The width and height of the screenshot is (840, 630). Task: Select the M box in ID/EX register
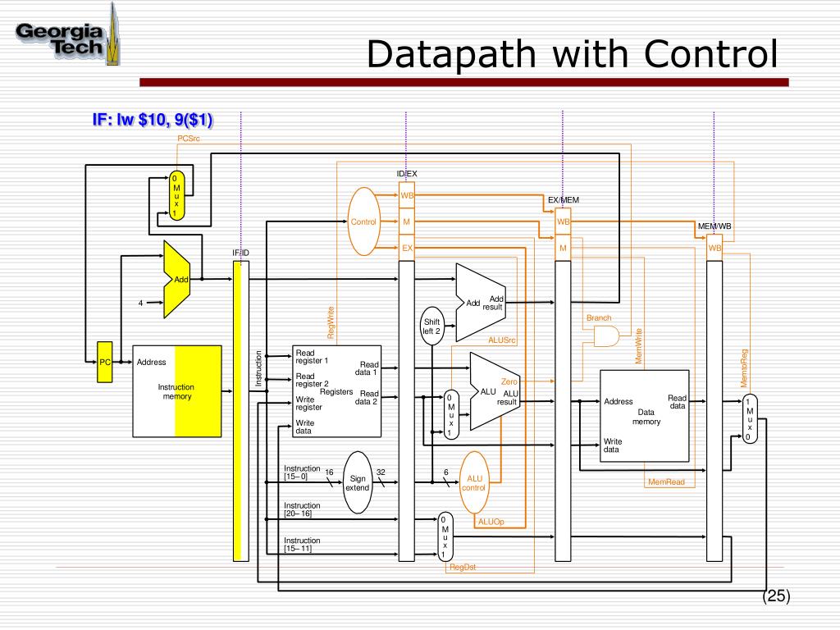tap(407, 221)
